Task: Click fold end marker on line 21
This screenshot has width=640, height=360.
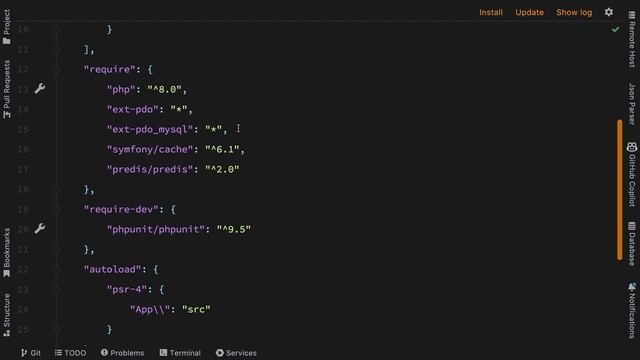Action: point(56,249)
